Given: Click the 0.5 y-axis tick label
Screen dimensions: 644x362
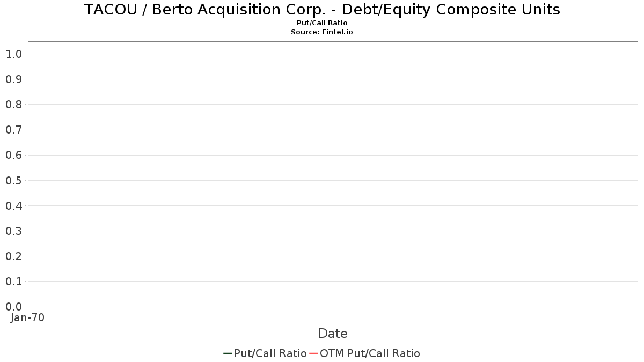Looking at the screenshot, I should click(13, 180).
